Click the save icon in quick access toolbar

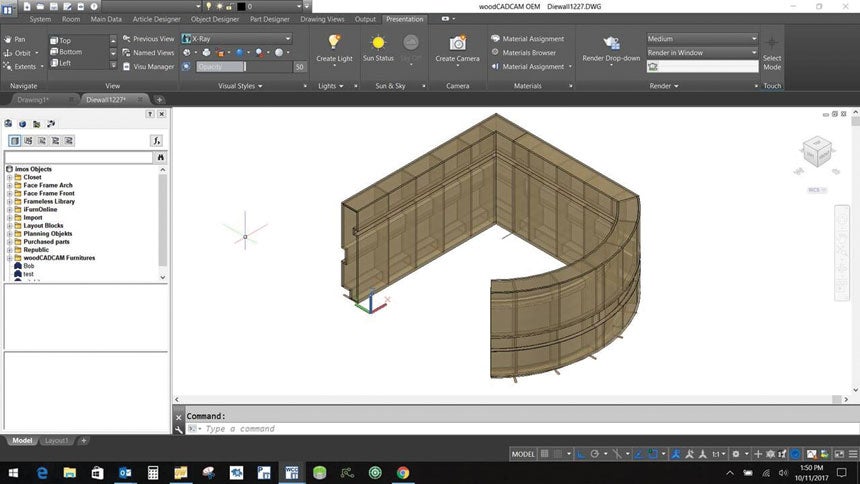pyautogui.click(x=54, y=7)
